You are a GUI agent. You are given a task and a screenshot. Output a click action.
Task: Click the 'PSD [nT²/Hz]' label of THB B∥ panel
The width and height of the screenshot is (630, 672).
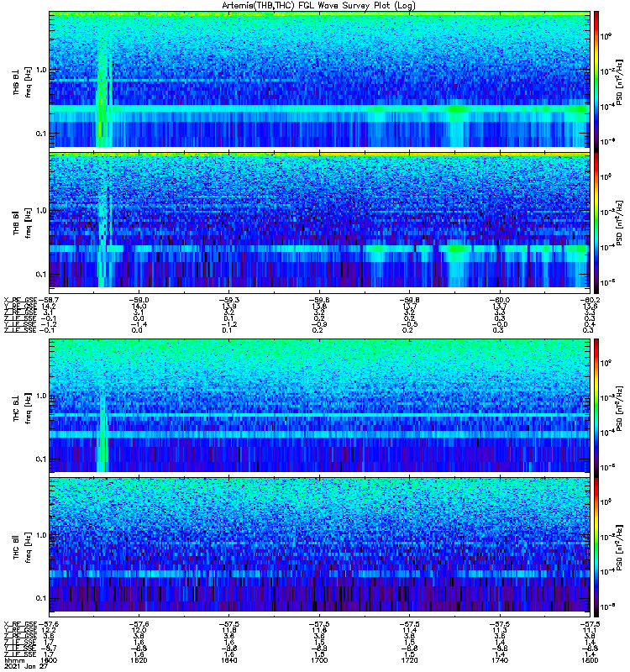point(619,223)
